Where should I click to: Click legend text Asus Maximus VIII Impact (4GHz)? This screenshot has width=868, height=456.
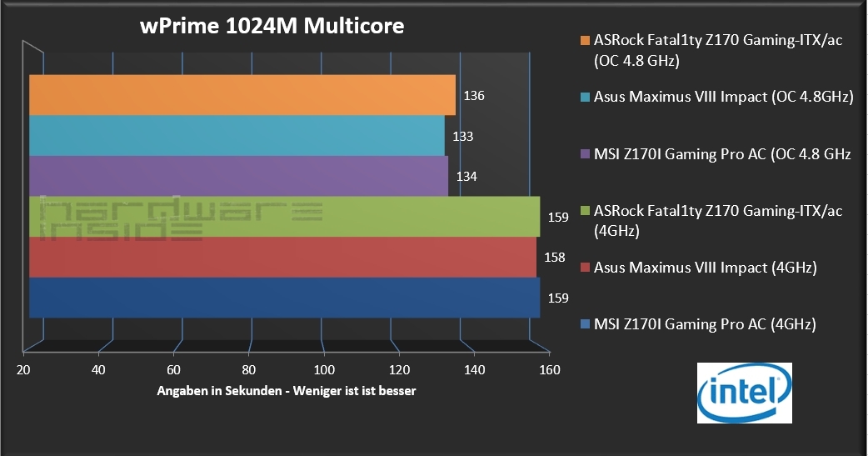coord(706,268)
